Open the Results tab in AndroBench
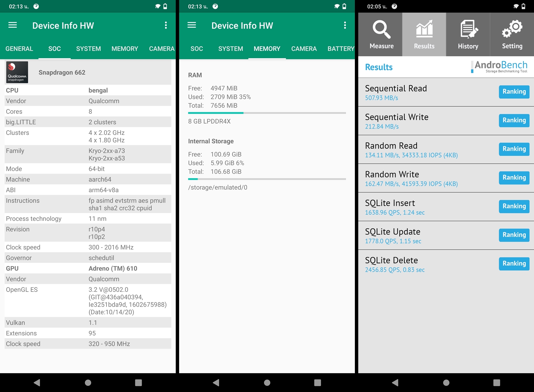534x392 pixels. coord(424,34)
